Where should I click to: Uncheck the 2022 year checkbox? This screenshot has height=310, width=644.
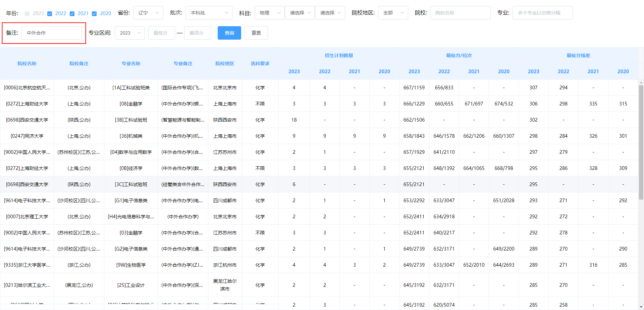point(50,13)
